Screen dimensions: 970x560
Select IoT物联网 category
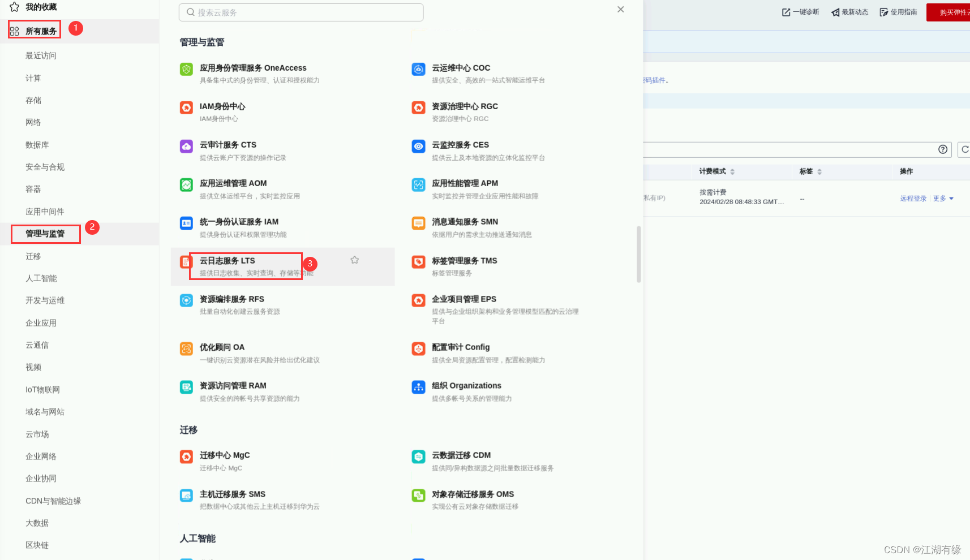(42, 390)
